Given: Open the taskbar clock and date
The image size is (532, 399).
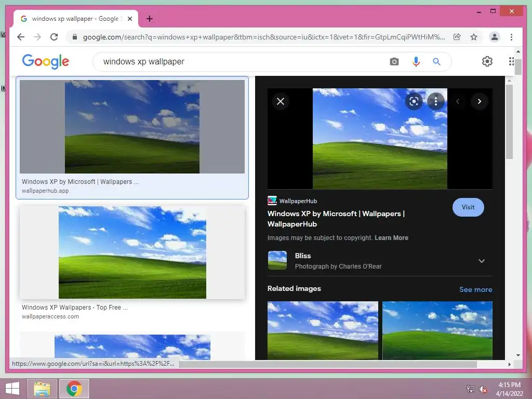Looking at the screenshot, I should pos(509,389).
